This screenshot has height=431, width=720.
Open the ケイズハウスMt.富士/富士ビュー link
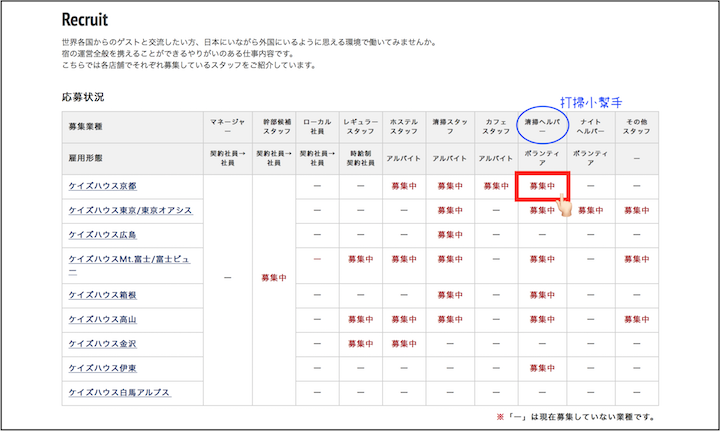(126, 259)
